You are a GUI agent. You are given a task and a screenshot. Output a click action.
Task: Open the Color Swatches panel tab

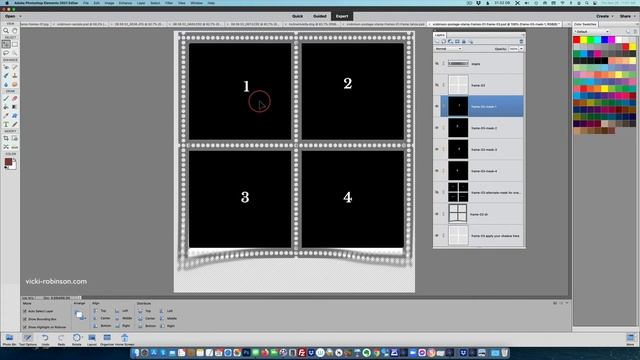click(x=585, y=24)
